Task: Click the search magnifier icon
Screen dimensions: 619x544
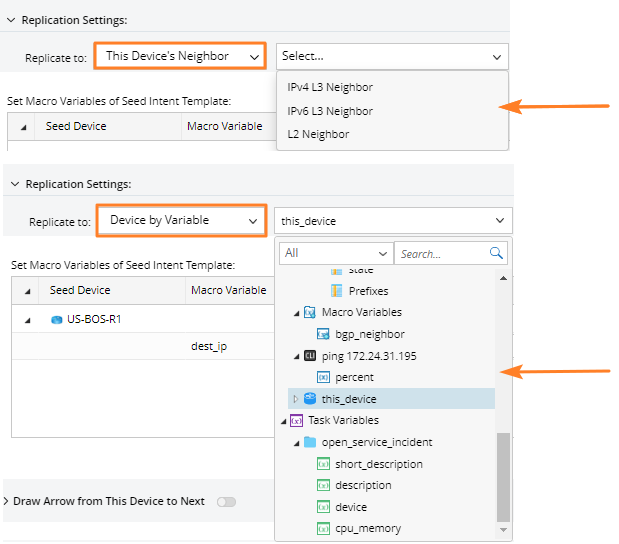Action: pos(496,253)
